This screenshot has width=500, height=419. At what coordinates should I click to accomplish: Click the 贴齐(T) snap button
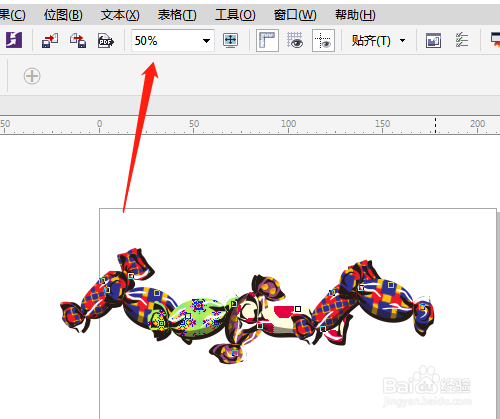pyautogui.click(x=371, y=41)
